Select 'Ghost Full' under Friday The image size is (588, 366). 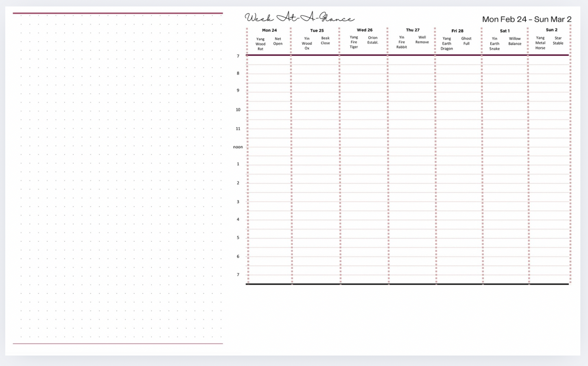(466, 41)
